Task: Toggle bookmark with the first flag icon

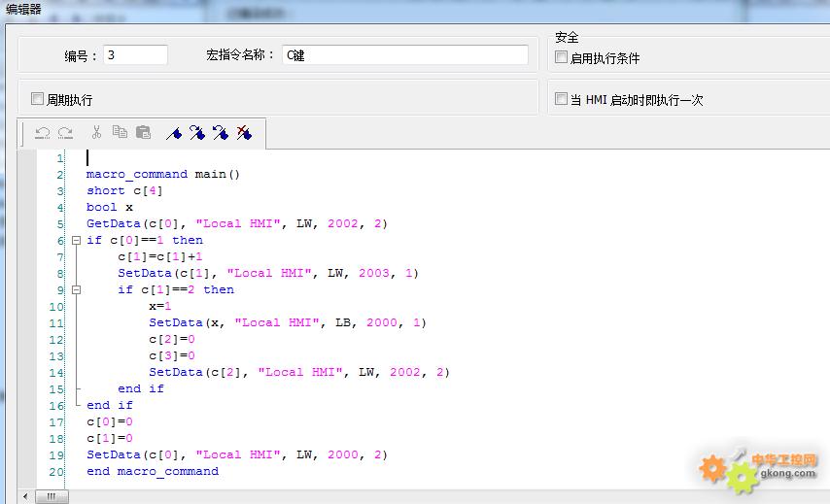Action: tap(174, 133)
